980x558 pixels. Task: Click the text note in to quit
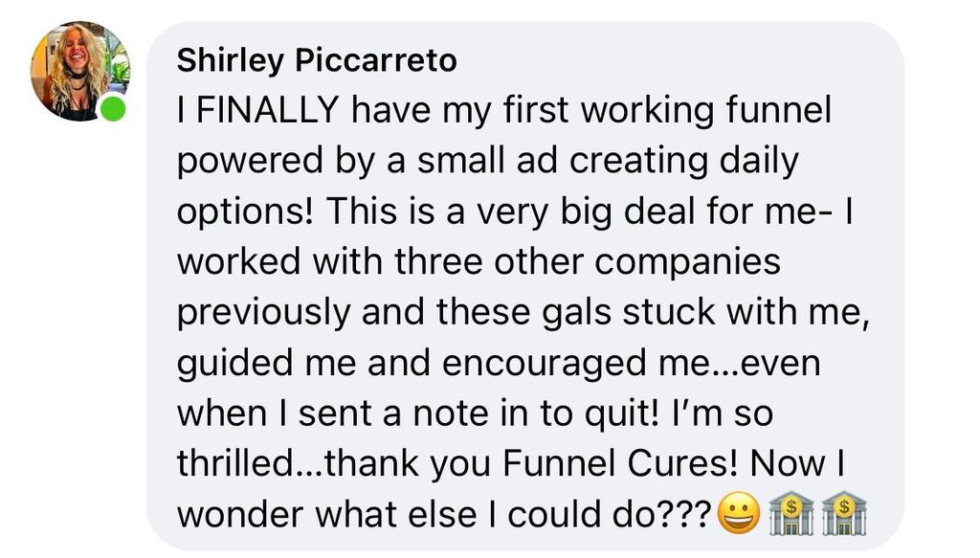(534, 414)
